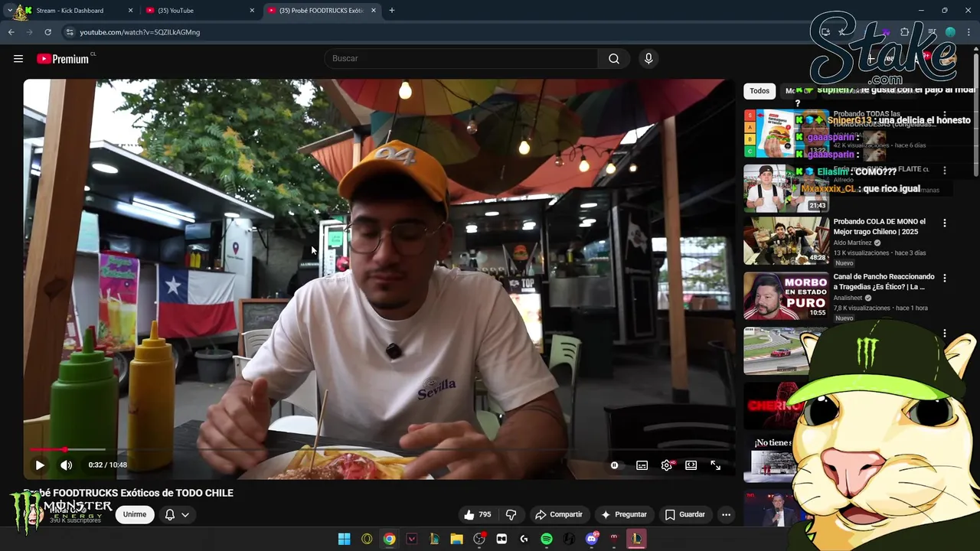This screenshot has height=551, width=980.
Task: Open Logitech G HUB from the taskbar
Action: coord(524,539)
